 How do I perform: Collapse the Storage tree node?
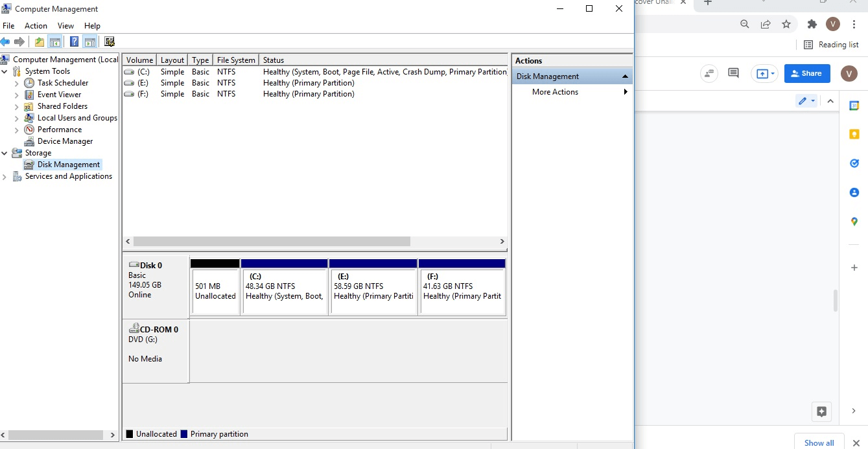(5, 153)
